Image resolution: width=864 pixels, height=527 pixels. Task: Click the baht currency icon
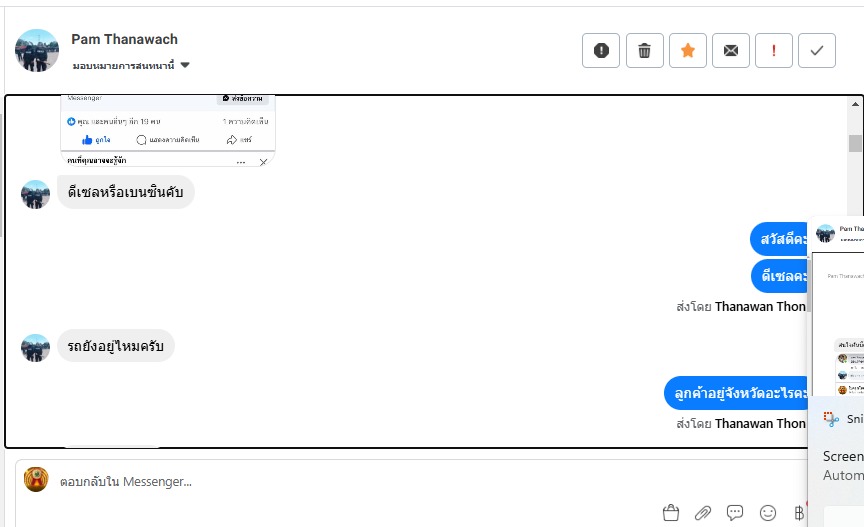coord(798,513)
